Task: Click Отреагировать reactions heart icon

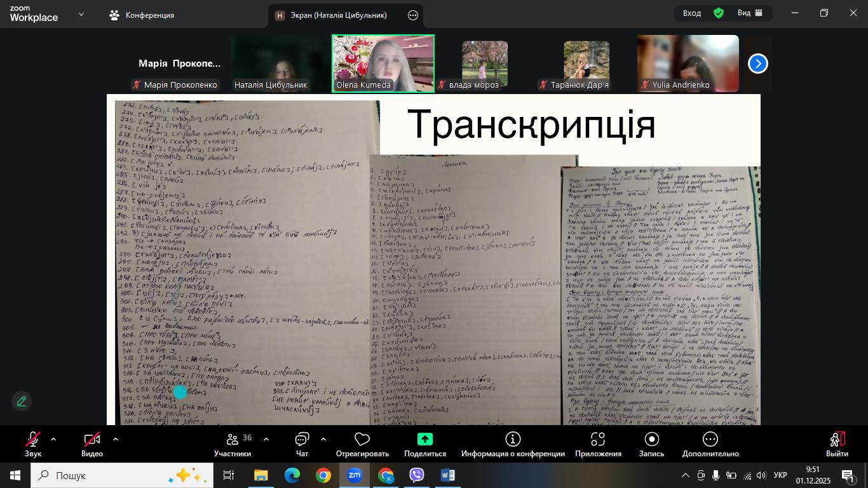Action: pyautogui.click(x=362, y=444)
